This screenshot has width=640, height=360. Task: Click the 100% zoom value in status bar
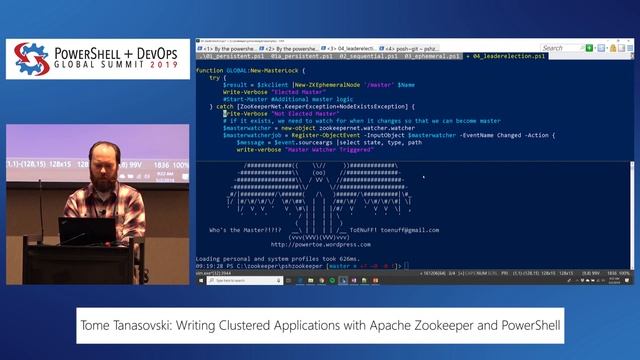point(624,273)
